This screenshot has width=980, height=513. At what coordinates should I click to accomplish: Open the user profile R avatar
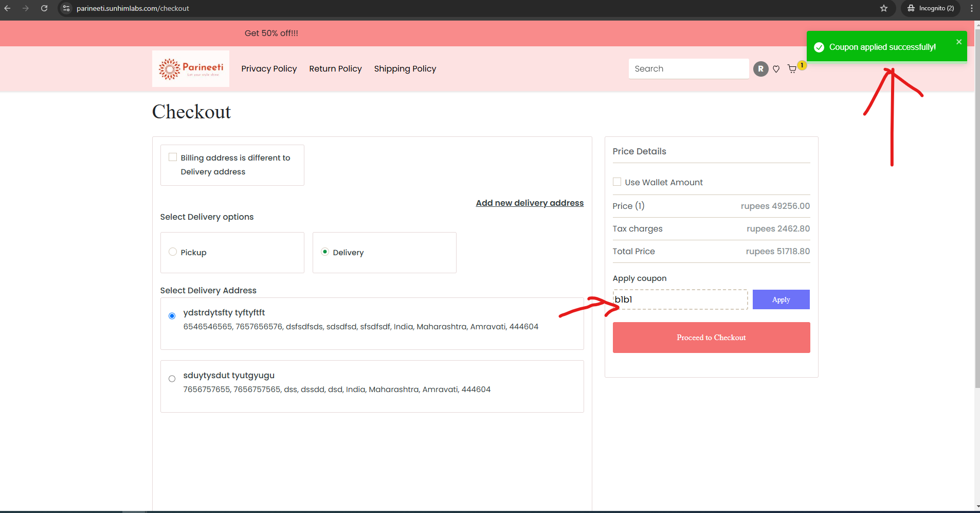click(x=761, y=68)
